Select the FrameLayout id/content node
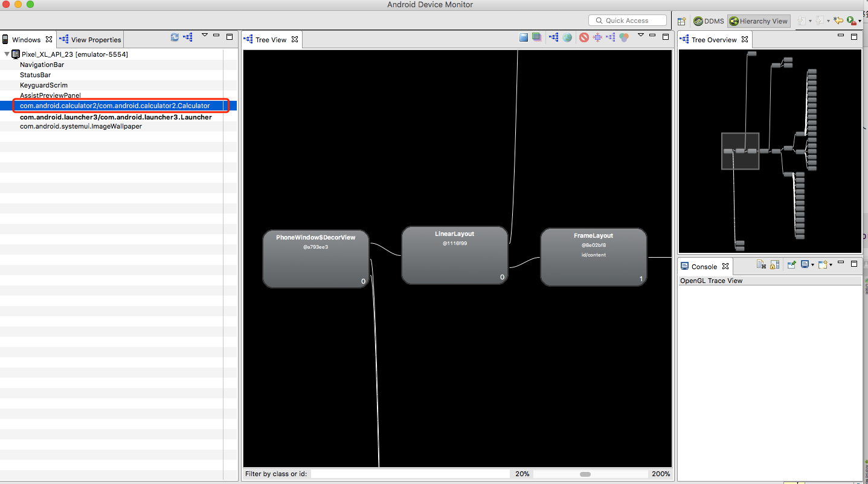This screenshot has height=484, width=868. [x=594, y=257]
